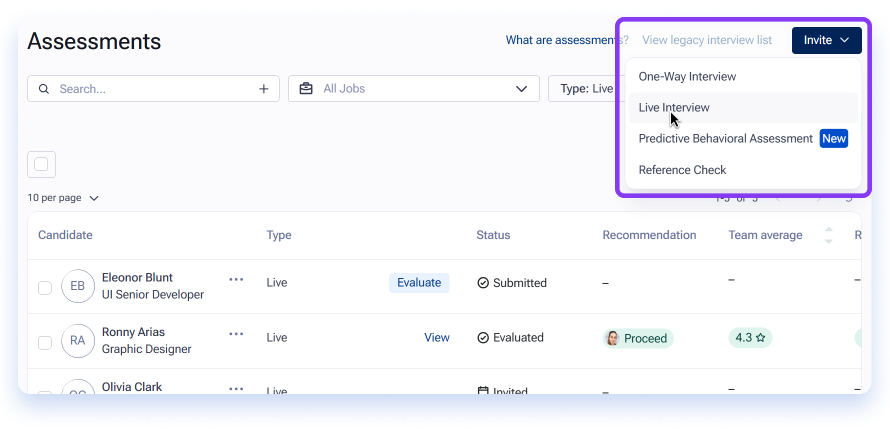Viewport: 890px width, 430px height.
Task: Check the box beside Ronny Arias
Action: click(x=45, y=343)
